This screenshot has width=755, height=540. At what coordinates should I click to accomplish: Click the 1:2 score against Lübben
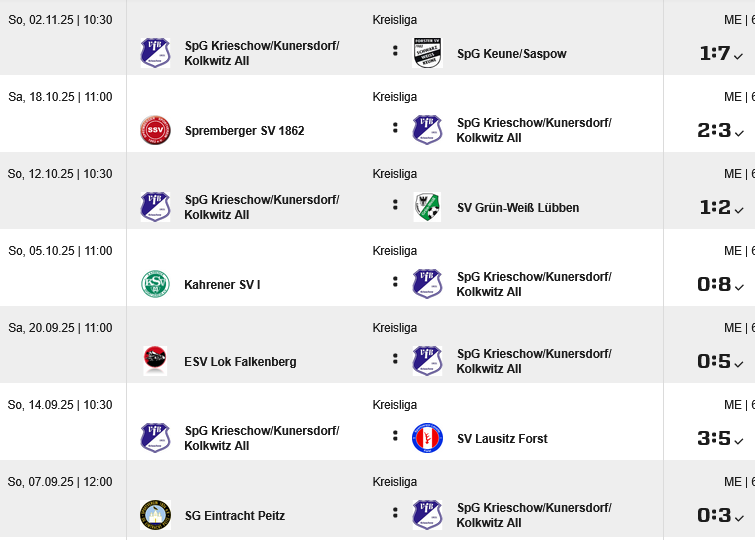pyautogui.click(x=714, y=207)
